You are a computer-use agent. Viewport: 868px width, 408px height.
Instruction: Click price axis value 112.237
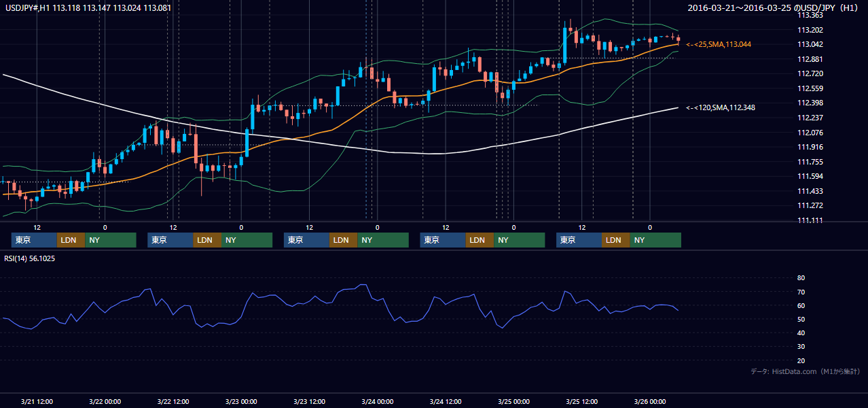[x=810, y=118]
